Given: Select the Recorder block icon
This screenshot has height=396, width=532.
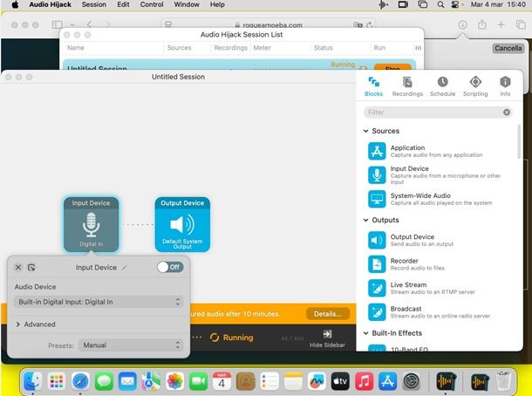Looking at the screenshot, I should click(377, 264).
